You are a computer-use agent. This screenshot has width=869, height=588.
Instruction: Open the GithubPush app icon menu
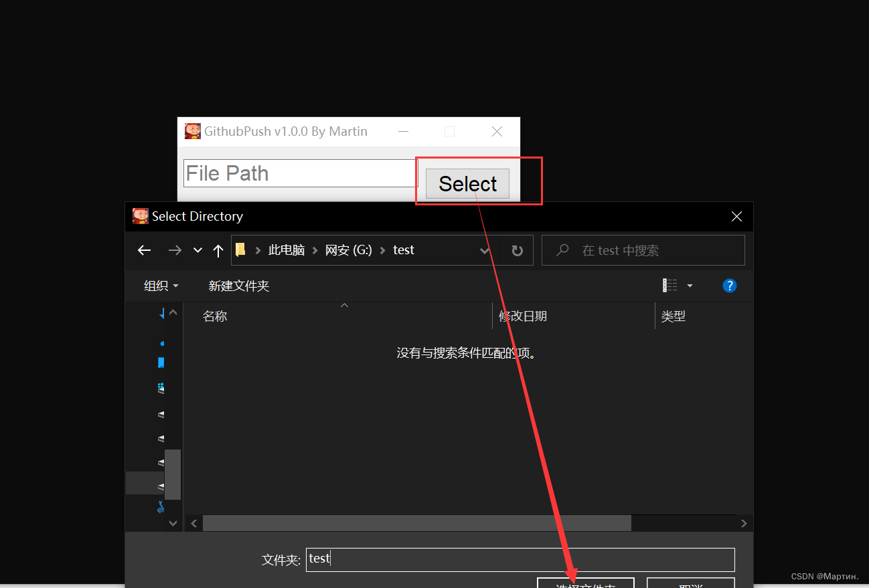coord(191,131)
